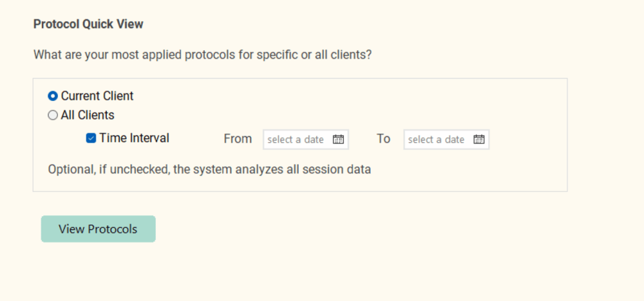Click the Protocol Quick View heading

pos(88,24)
